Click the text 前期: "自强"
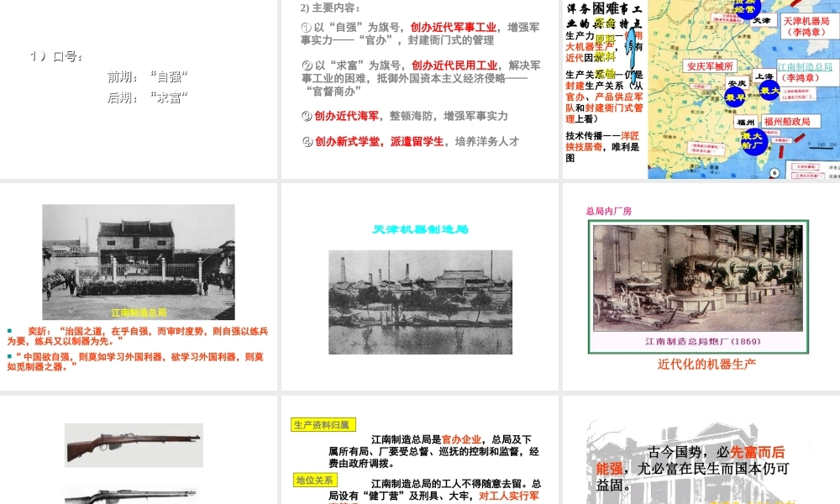Image resolution: width=840 pixels, height=504 pixels. pyautogui.click(x=147, y=77)
